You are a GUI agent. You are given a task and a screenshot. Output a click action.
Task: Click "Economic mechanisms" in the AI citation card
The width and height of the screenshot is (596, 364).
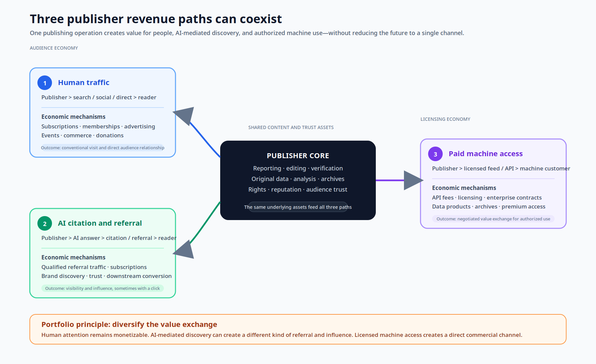click(74, 257)
